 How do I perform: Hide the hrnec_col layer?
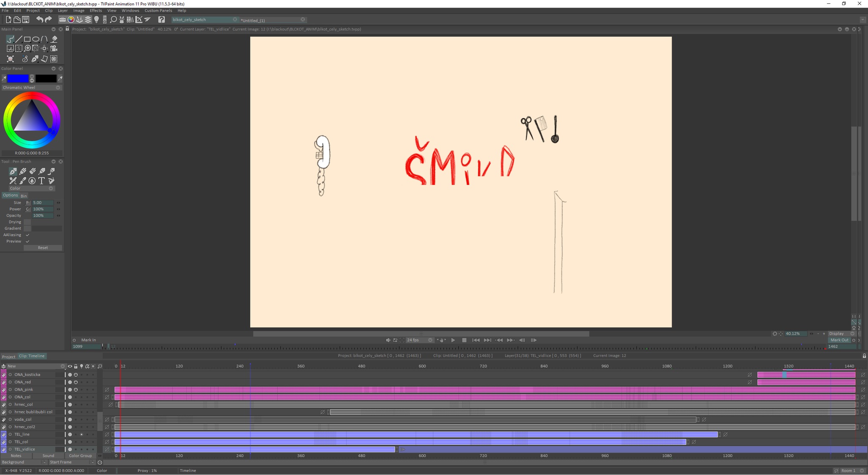point(70,405)
